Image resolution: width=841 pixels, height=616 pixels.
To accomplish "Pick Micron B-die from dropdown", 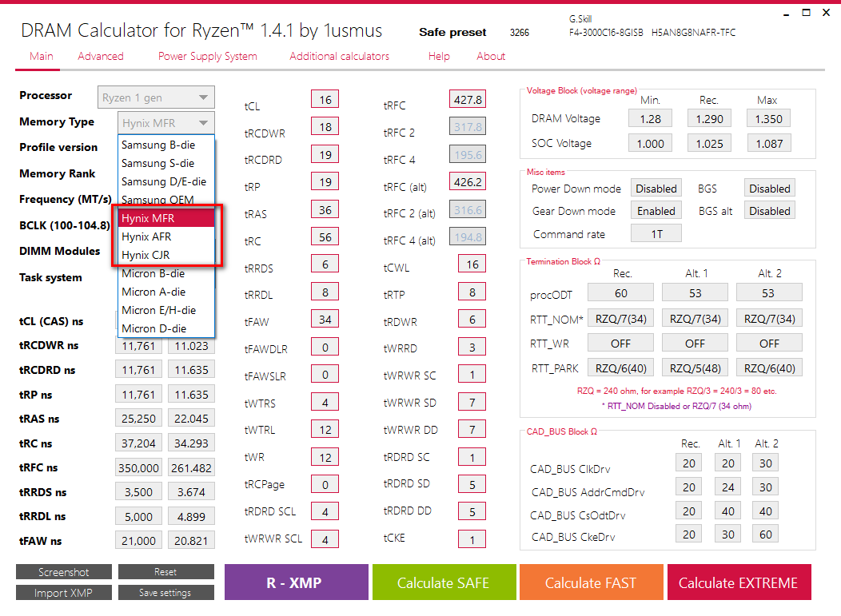I will tap(166, 273).
